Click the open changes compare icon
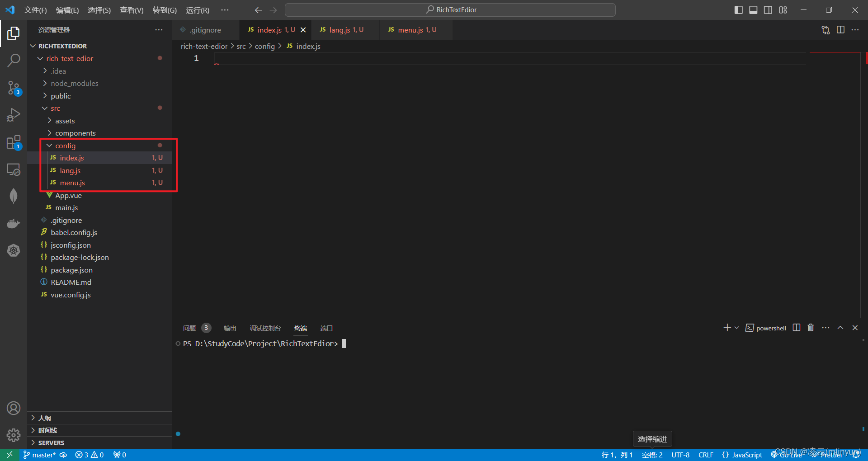This screenshot has width=868, height=461. [826, 30]
